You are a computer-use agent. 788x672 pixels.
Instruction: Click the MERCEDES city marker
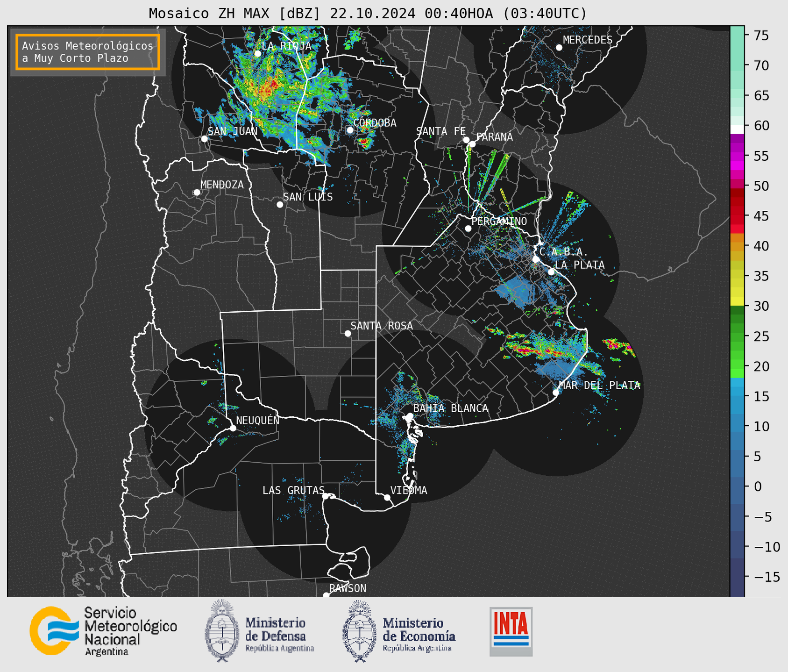(x=559, y=48)
